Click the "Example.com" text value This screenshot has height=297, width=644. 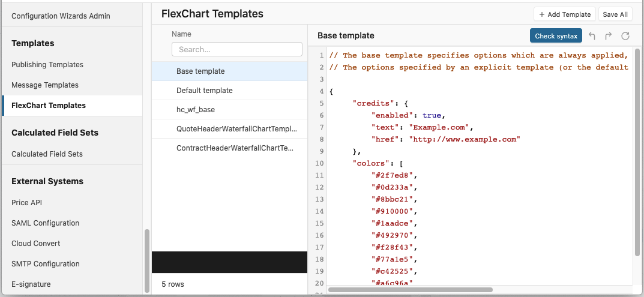[x=439, y=127]
